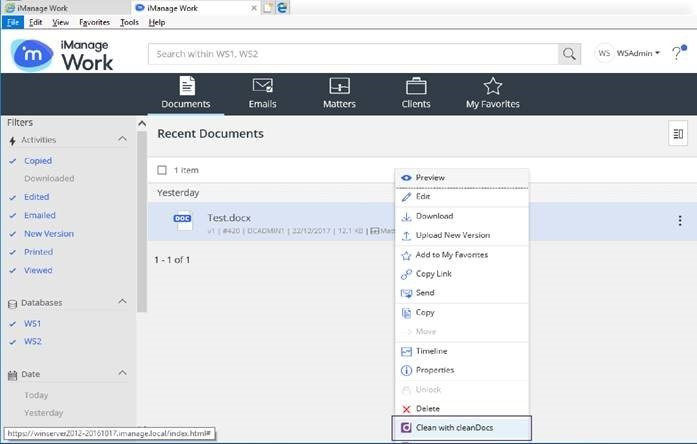Choose Timeline in the context menu
Image resolution: width=697 pixels, height=444 pixels.
pos(461,352)
